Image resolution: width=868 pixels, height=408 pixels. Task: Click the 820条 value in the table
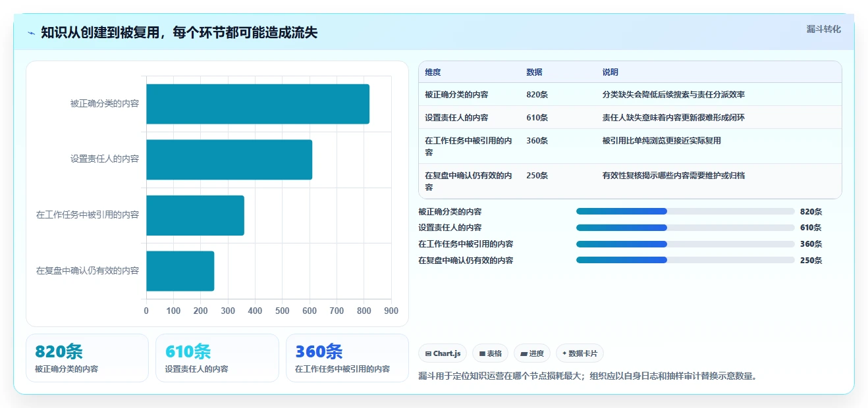(537, 95)
